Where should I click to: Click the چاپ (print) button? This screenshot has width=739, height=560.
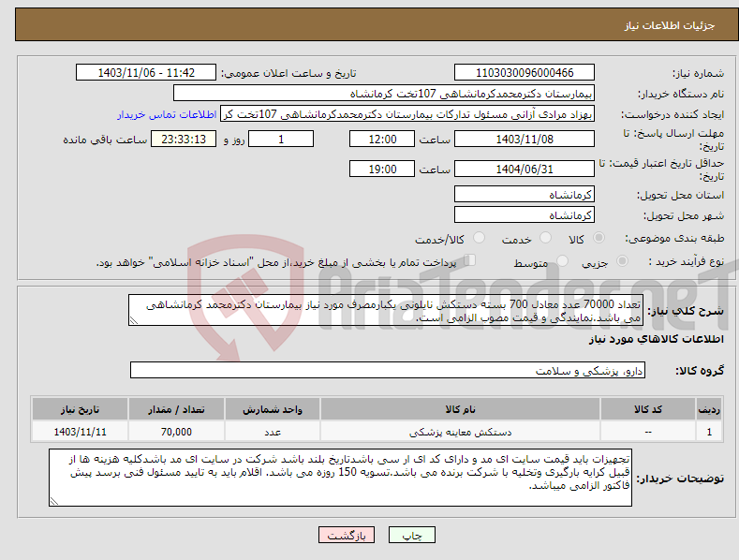[411, 536]
